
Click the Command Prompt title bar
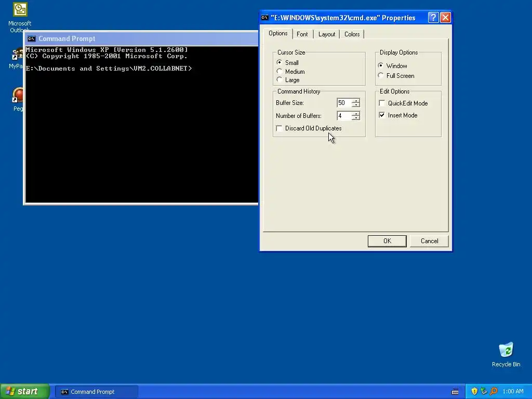(142, 38)
